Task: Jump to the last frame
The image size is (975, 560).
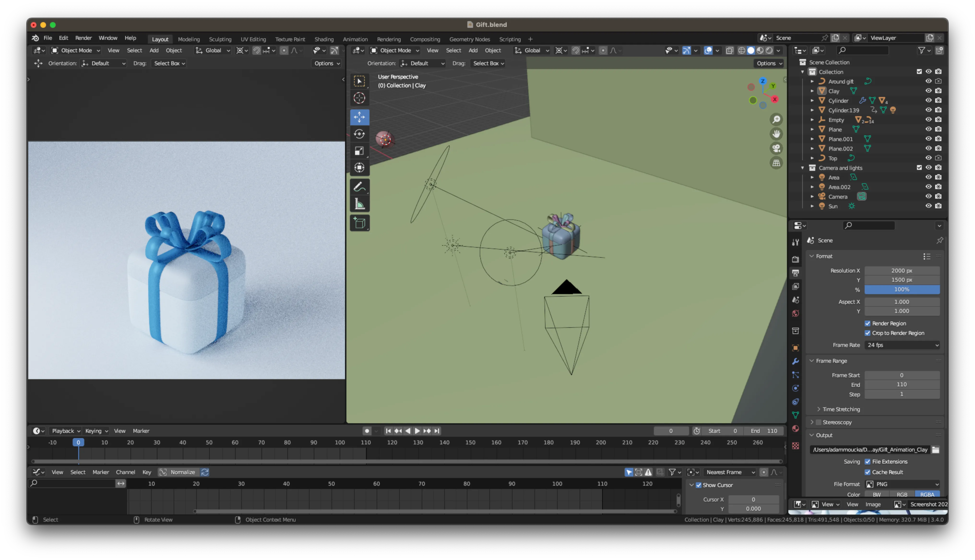Action: click(437, 431)
